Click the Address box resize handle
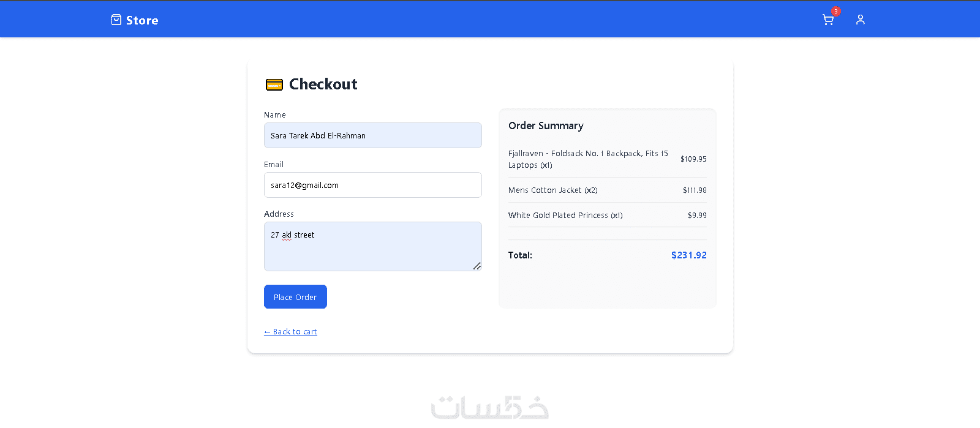Viewport: 980px width, 428px height. pyautogui.click(x=477, y=266)
